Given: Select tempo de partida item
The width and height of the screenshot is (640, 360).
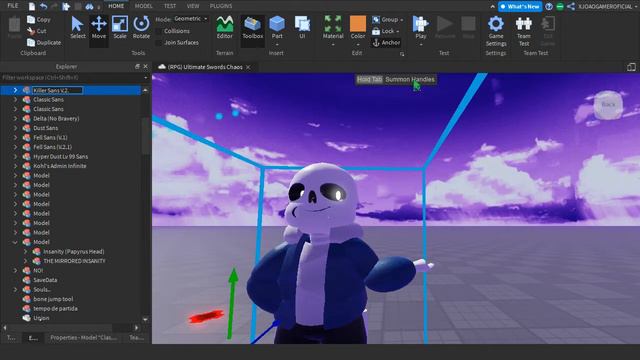Looking at the screenshot, I should pyautogui.click(x=55, y=309).
